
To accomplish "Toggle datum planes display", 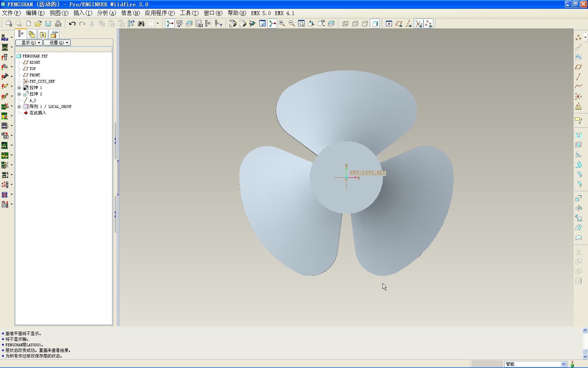I will pyautogui.click(x=399, y=23).
